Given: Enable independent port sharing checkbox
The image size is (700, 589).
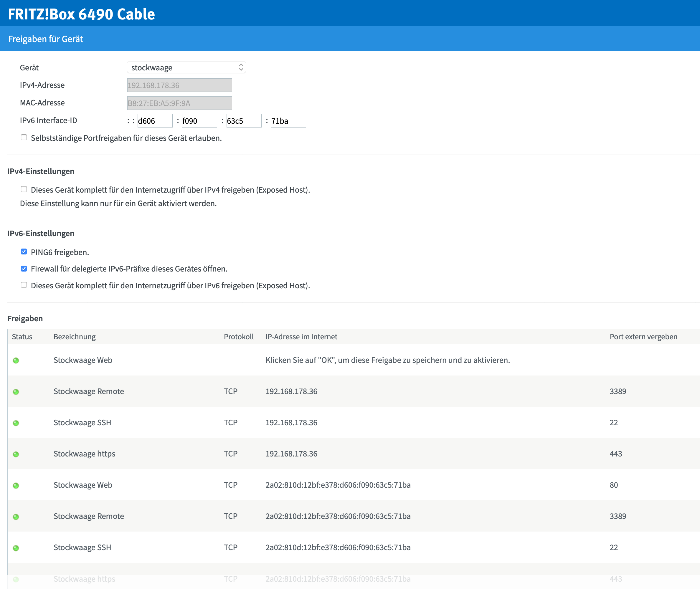Looking at the screenshot, I should [x=24, y=138].
